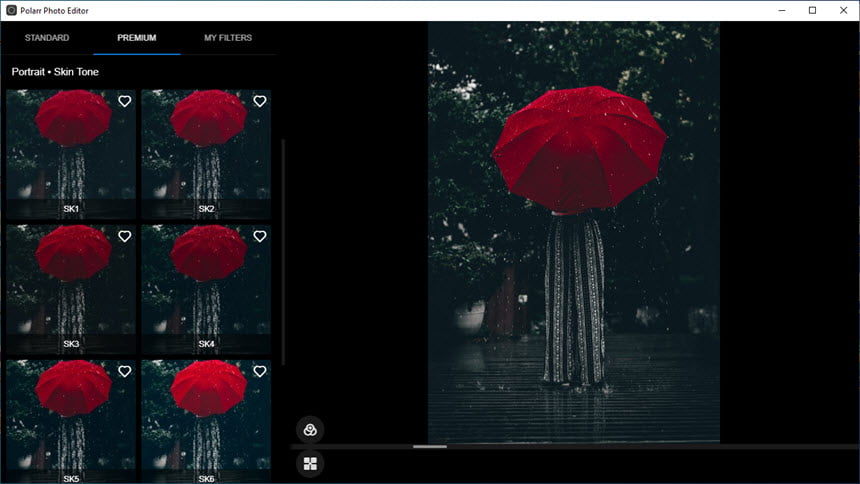
Task: Click the filter list vertical scrollbar
Action: (283, 252)
